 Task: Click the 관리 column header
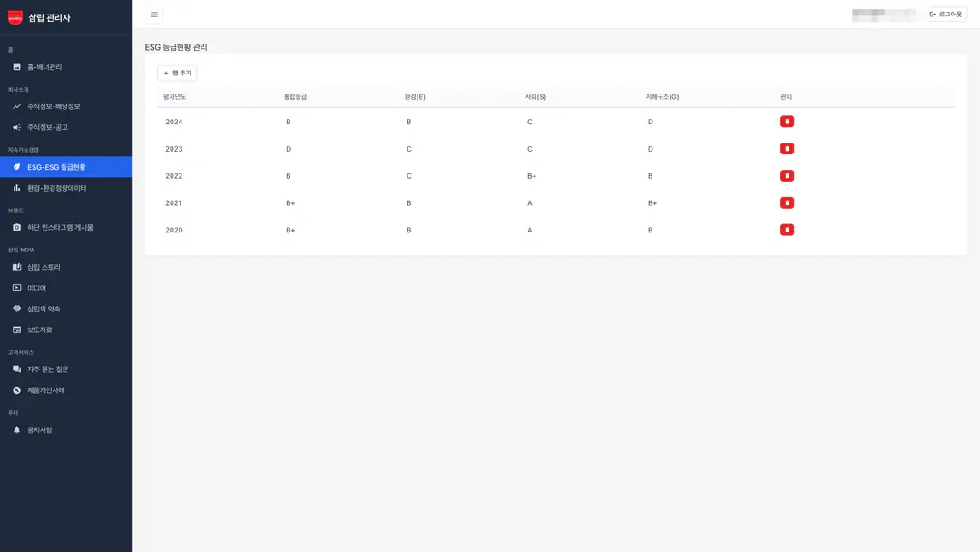[x=786, y=97]
